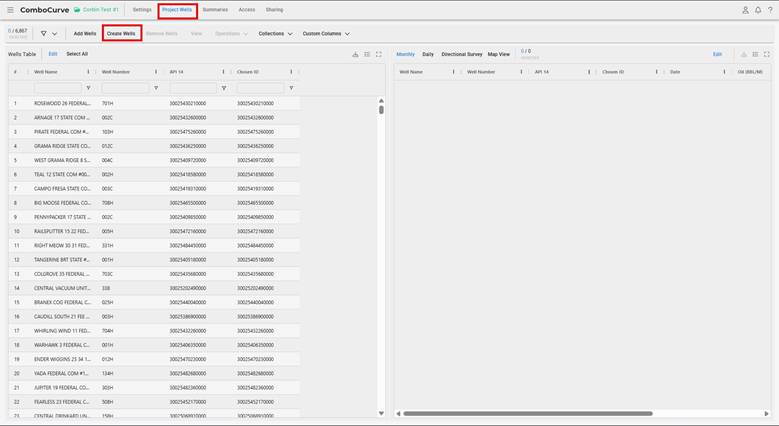779x426 pixels.
Task: Click the Well Number filter input field
Action: (125, 88)
